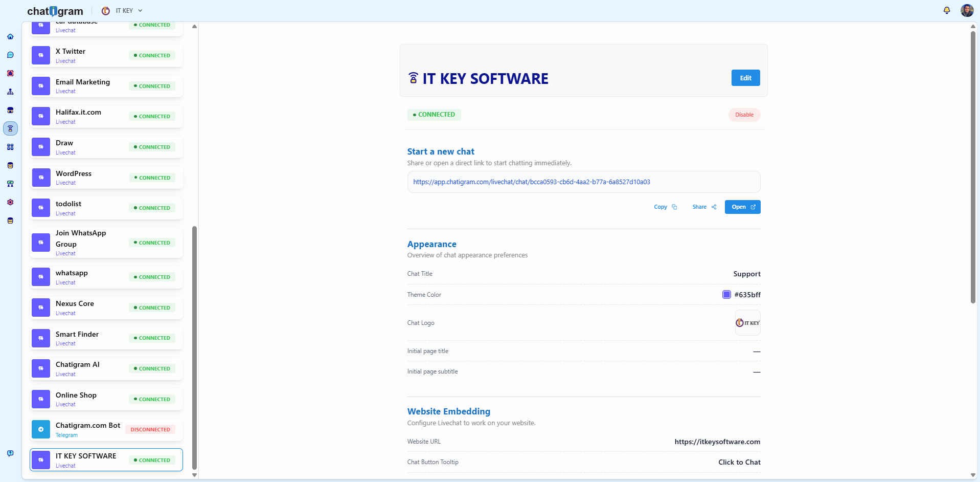Disable the IT KEY SOFTWARE channel

744,115
